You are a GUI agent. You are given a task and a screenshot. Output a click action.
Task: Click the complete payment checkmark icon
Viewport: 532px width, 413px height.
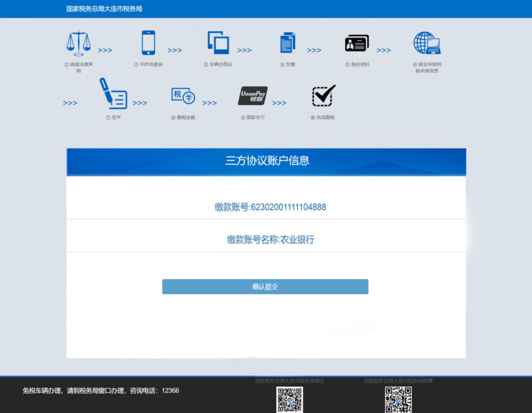click(323, 96)
